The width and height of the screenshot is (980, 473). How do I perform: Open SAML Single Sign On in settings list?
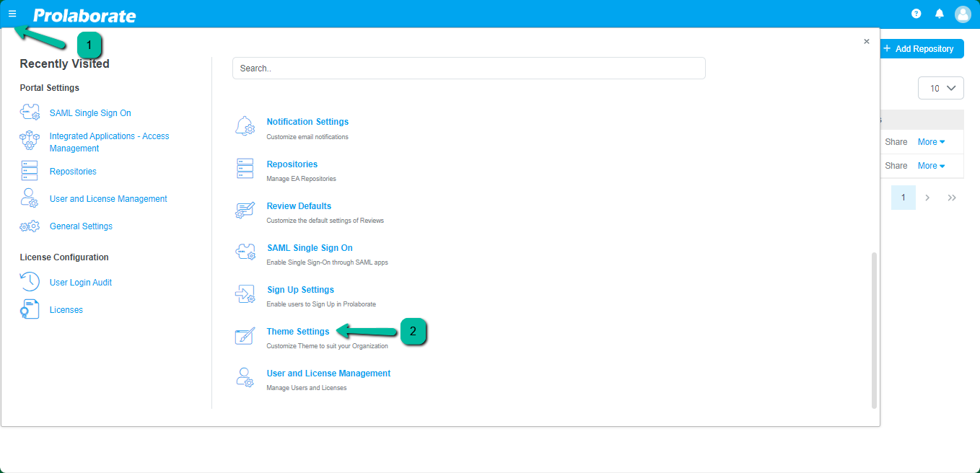click(x=310, y=248)
